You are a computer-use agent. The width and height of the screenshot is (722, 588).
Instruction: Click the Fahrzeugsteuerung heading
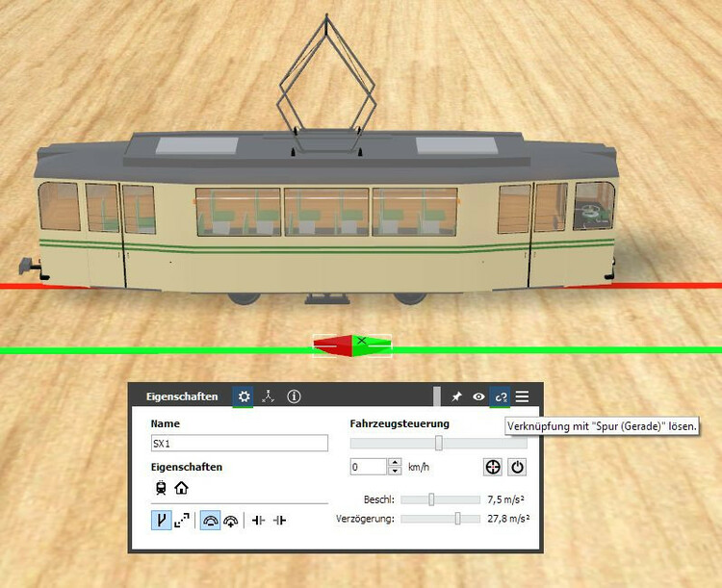(x=400, y=423)
